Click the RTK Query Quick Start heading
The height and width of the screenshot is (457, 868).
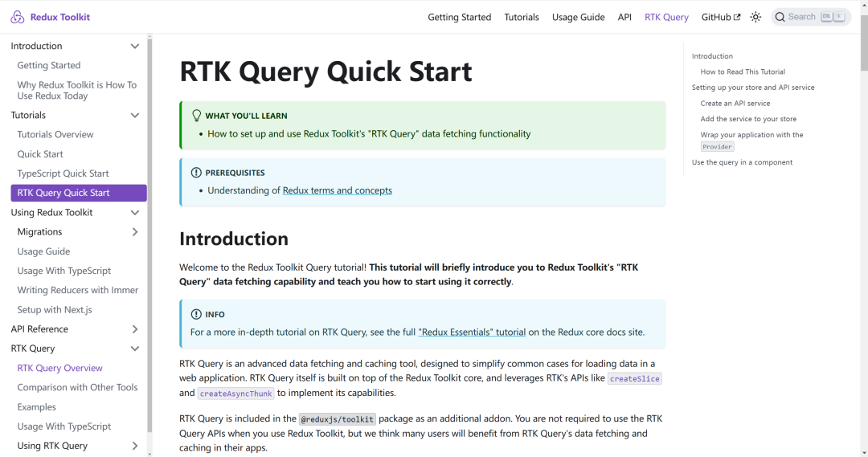[x=325, y=71]
